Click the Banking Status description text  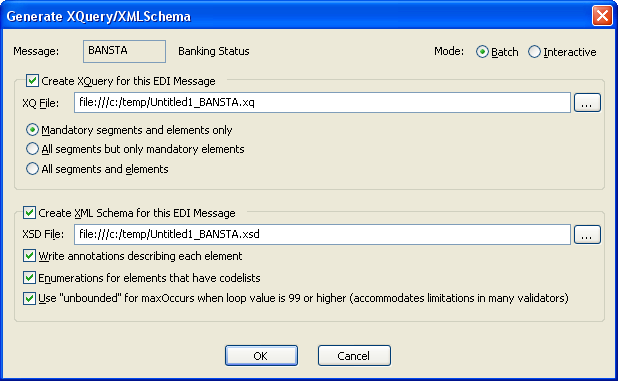tap(214, 51)
